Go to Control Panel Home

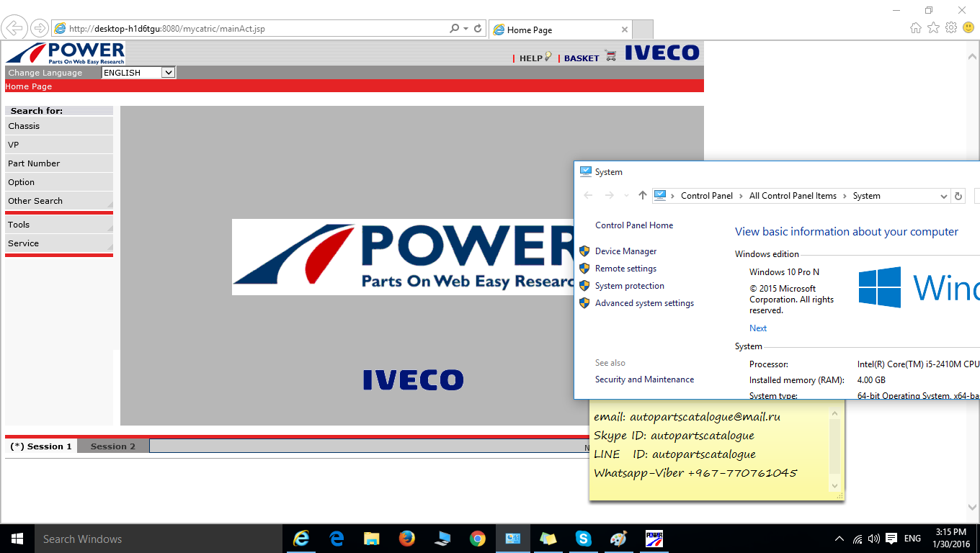coord(634,225)
